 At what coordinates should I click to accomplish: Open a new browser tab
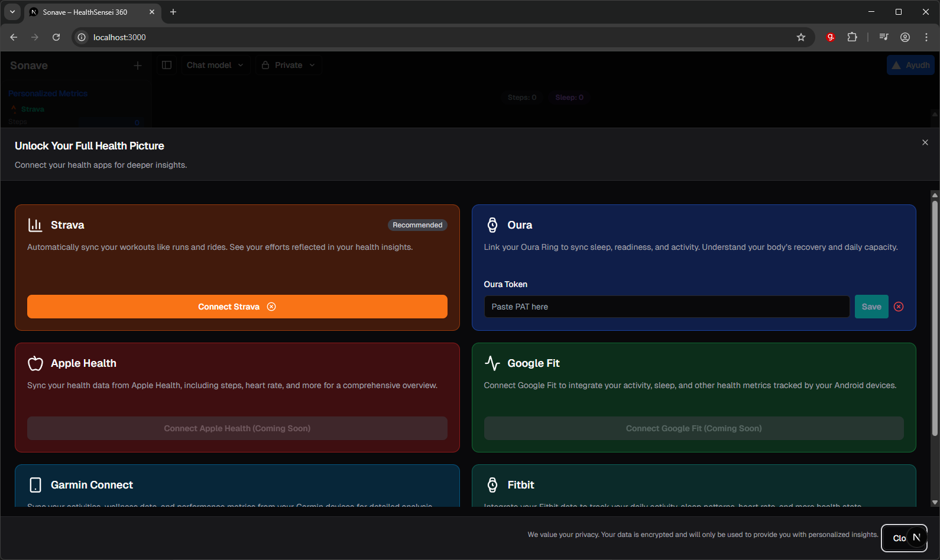(x=173, y=12)
